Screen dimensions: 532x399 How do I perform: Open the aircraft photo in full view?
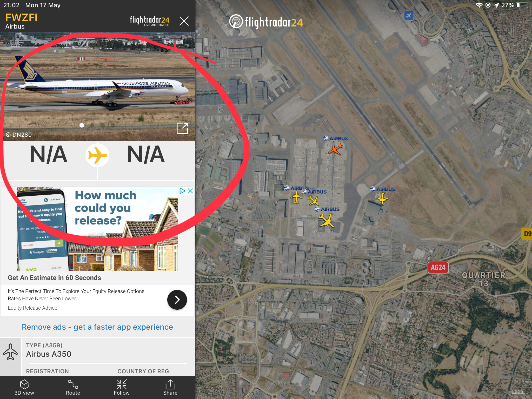[182, 128]
